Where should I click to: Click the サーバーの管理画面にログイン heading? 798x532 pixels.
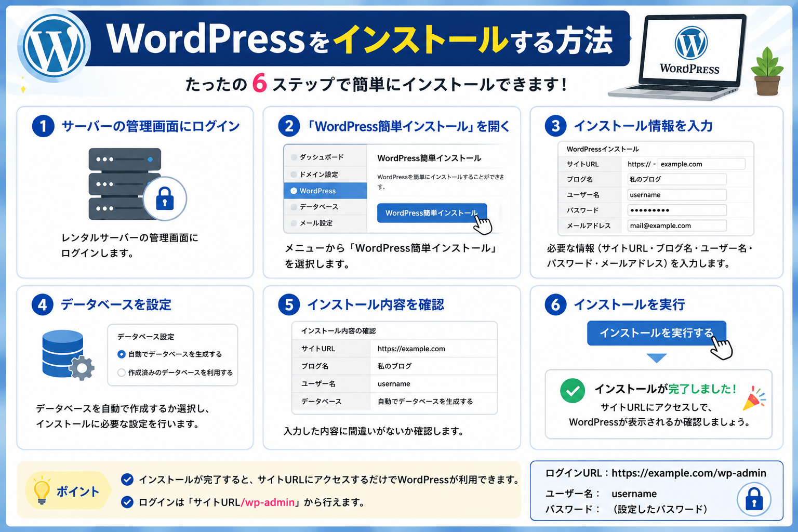(151, 126)
